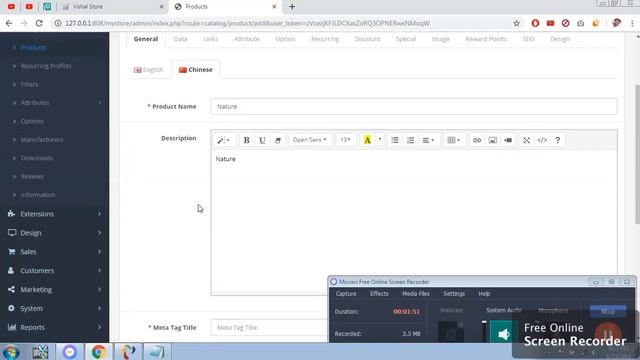Viewport: 640px width, 360px height.
Task: Open the Special tab
Action: [406, 39]
